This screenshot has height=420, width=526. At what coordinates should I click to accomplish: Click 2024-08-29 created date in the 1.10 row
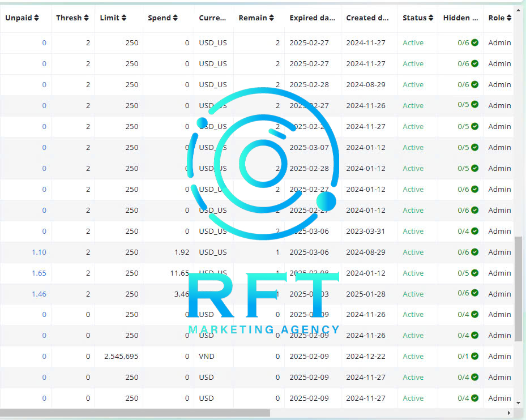366,252
